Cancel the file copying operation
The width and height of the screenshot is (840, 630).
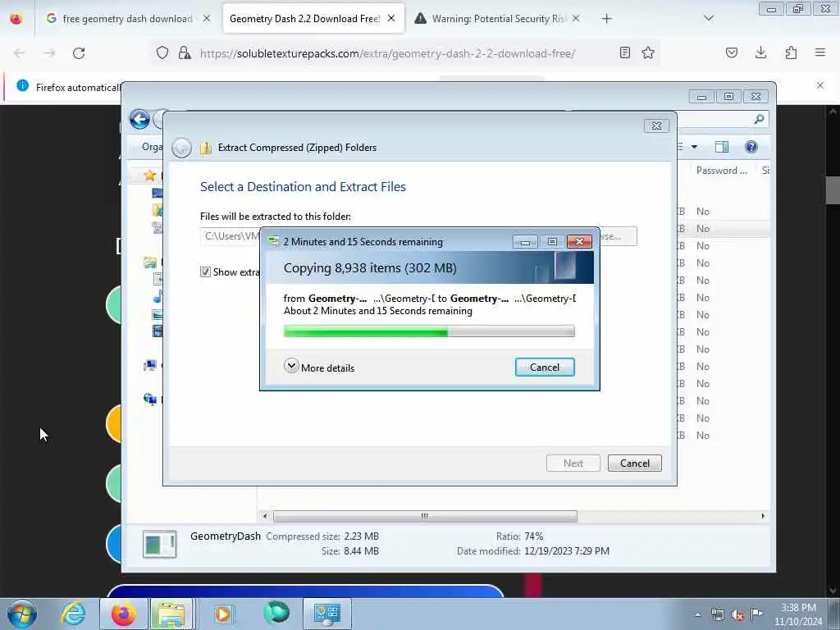[x=545, y=367]
